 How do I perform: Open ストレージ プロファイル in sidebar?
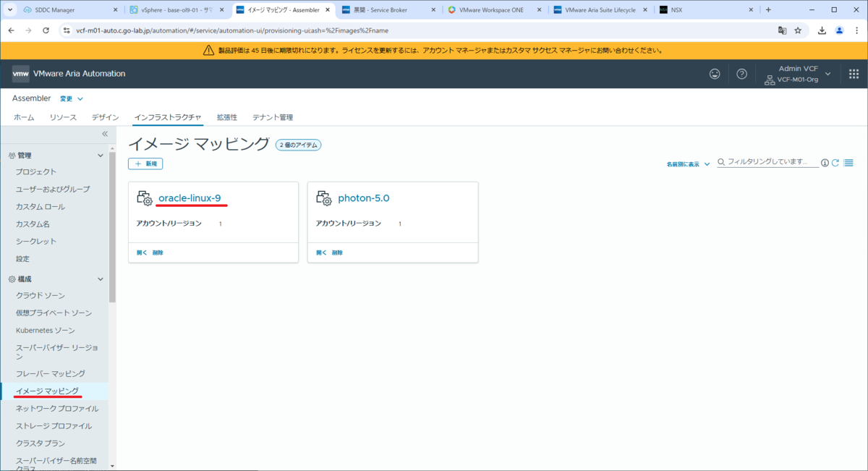54,426
